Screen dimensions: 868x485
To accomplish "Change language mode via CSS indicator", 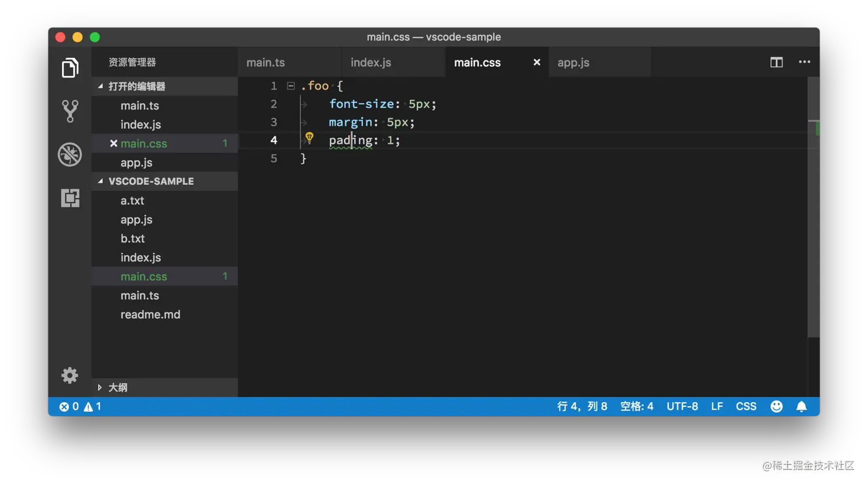I will [x=746, y=406].
